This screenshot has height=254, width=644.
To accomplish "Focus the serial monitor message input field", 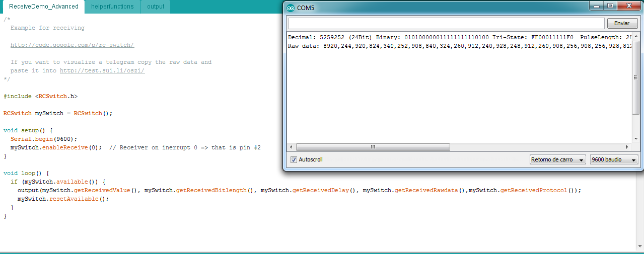I will point(446,24).
